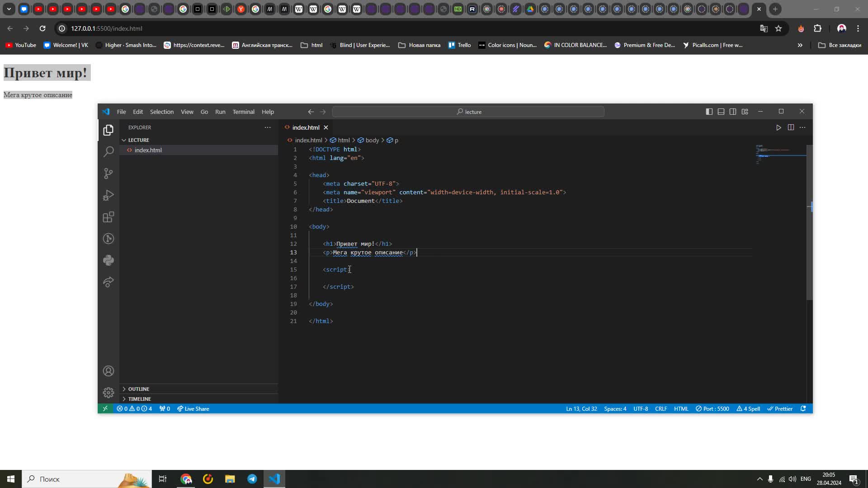Screen dimensions: 868x488
Task: Open Chrome profile avatar
Action: tap(841, 28)
